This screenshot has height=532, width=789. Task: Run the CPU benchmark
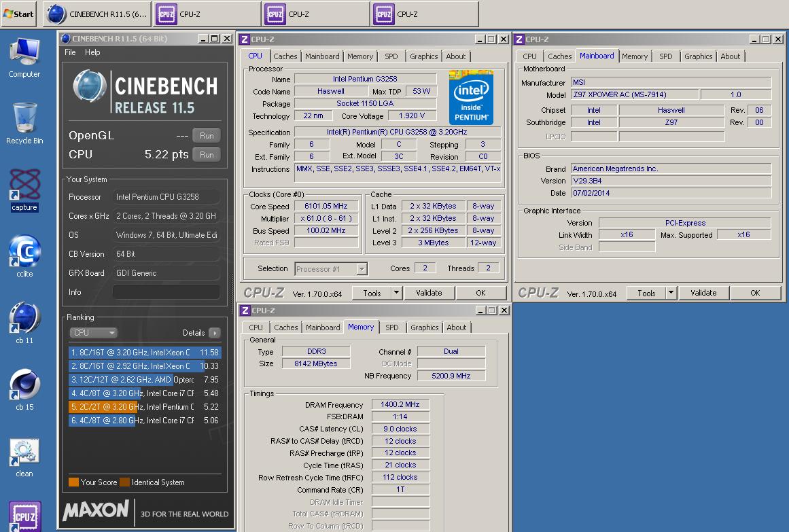point(207,154)
